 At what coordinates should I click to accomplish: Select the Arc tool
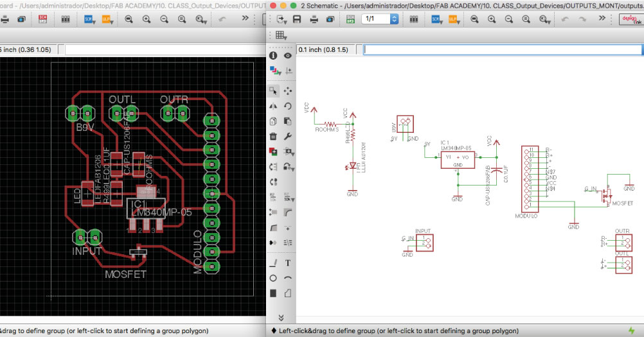tap(288, 278)
